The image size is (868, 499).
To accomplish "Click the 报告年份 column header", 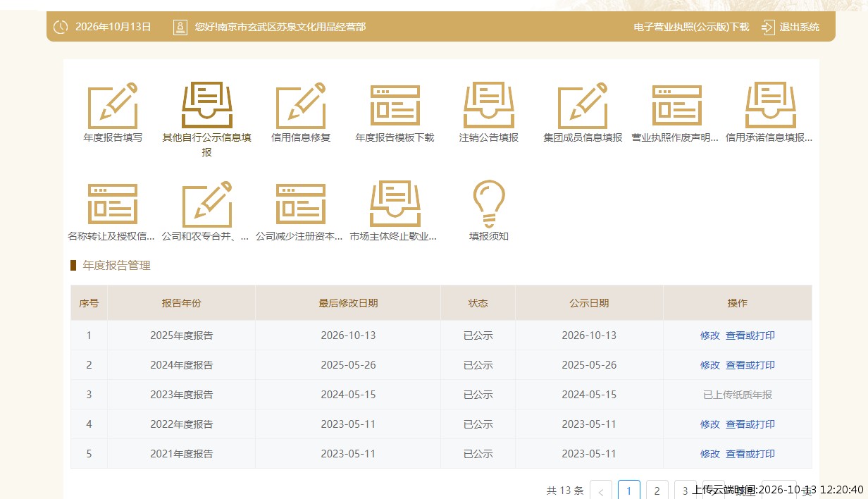I will point(182,303).
